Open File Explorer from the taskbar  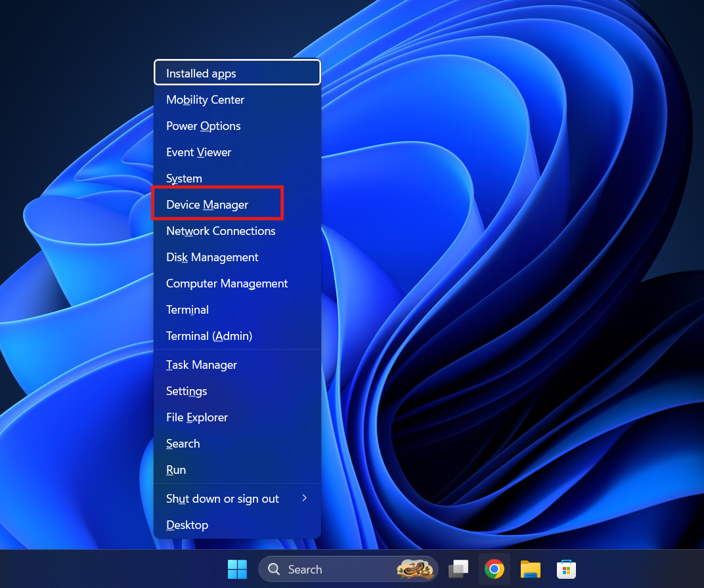[x=530, y=569]
